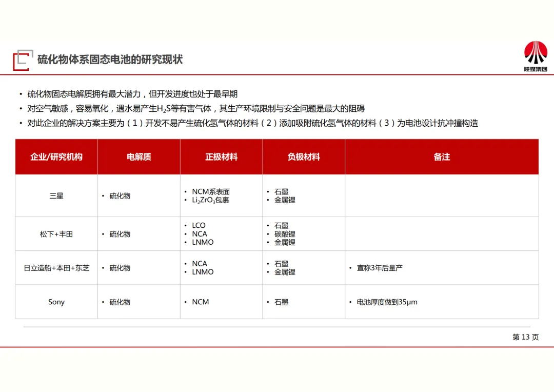Click NCA in the 日立造船 row
Screen dimensions: 554x392
tap(200, 264)
